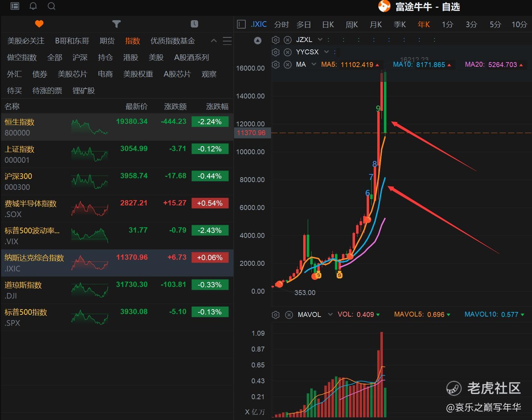Open MAVOL indicator settings gear
532x420 pixels.
[x=276, y=315]
